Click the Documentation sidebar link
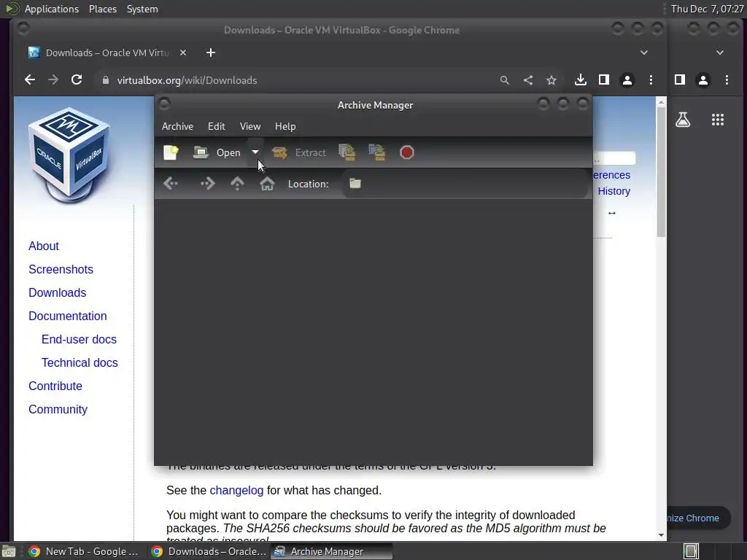 [x=68, y=316]
